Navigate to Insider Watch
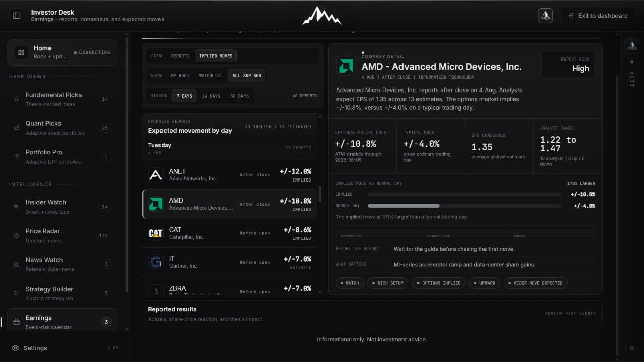 coord(62,207)
